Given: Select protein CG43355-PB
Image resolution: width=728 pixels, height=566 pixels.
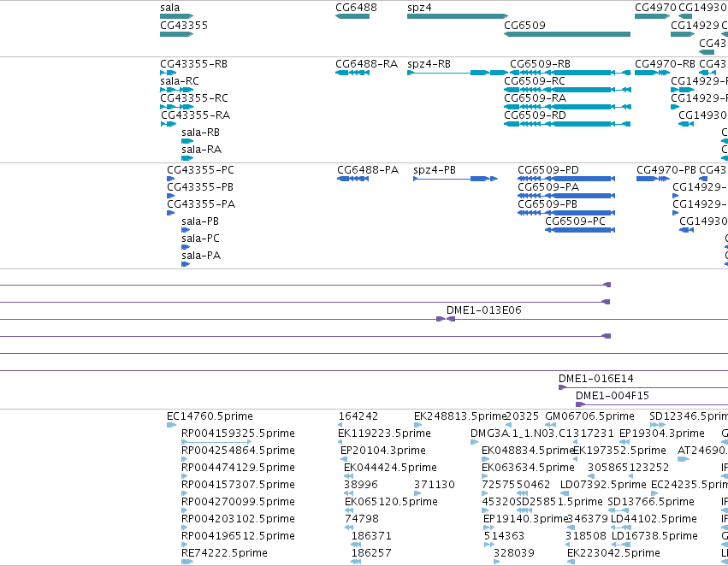Looking at the screenshot, I should click(x=170, y=196).
